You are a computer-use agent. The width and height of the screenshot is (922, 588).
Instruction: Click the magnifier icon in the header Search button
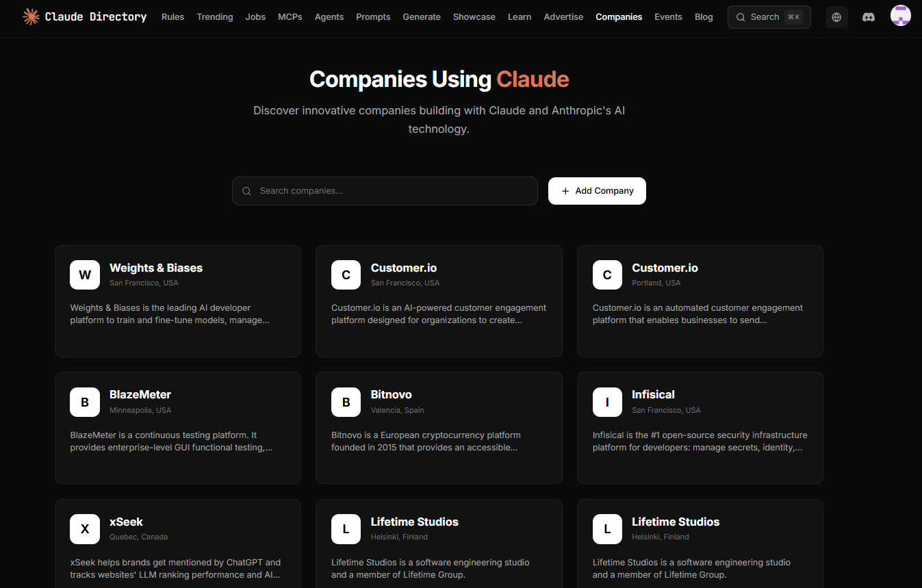[x=741, y=17]
